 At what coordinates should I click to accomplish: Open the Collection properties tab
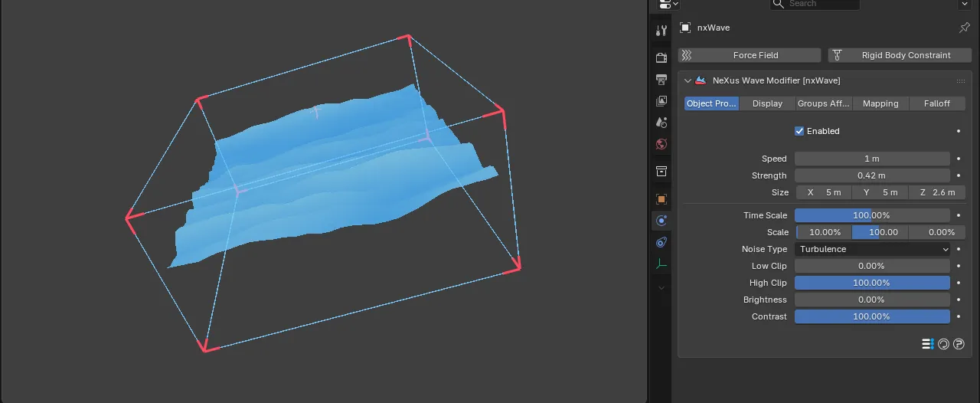(x=661, y=171)
